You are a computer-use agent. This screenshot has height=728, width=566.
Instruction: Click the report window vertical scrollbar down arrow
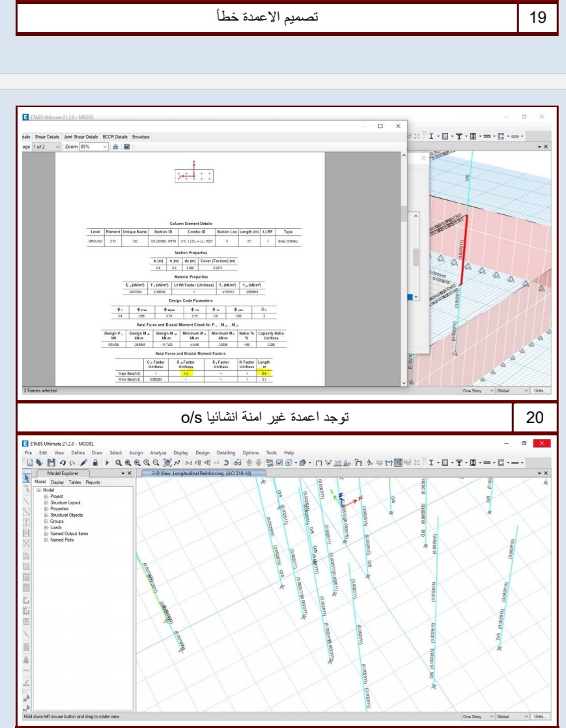pyautogui.click(x=404, y=383)
